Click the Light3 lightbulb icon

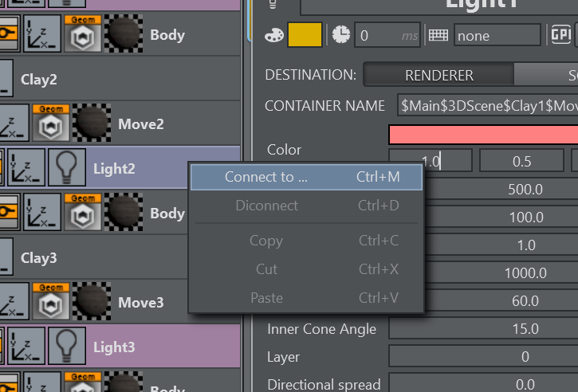click(67, 347)
